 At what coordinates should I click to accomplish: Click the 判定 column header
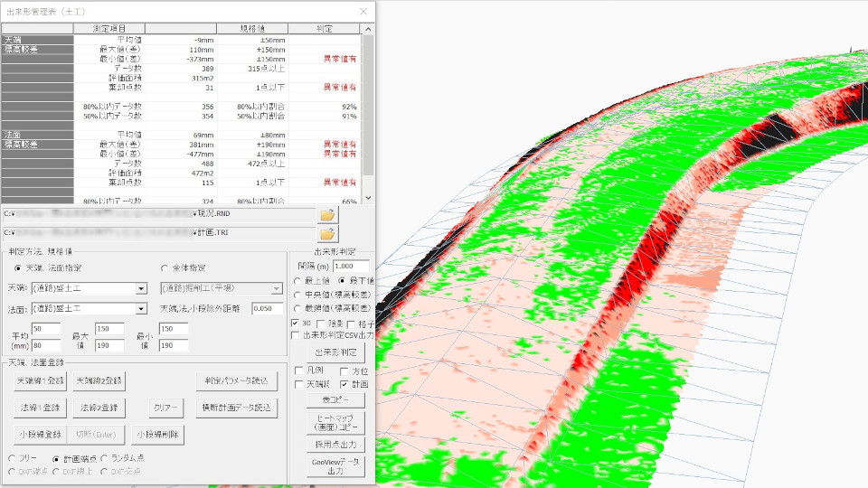pos(328,29)
